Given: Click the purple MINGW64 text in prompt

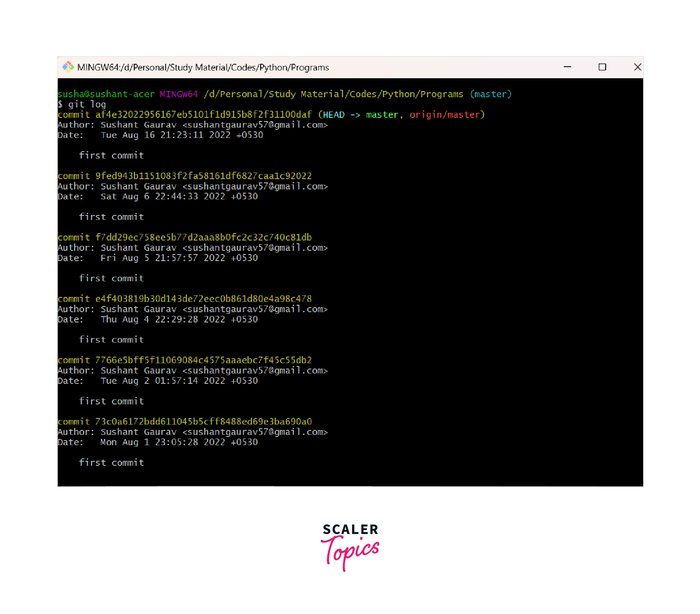Looking at the screenshot, I should [179, 94].
